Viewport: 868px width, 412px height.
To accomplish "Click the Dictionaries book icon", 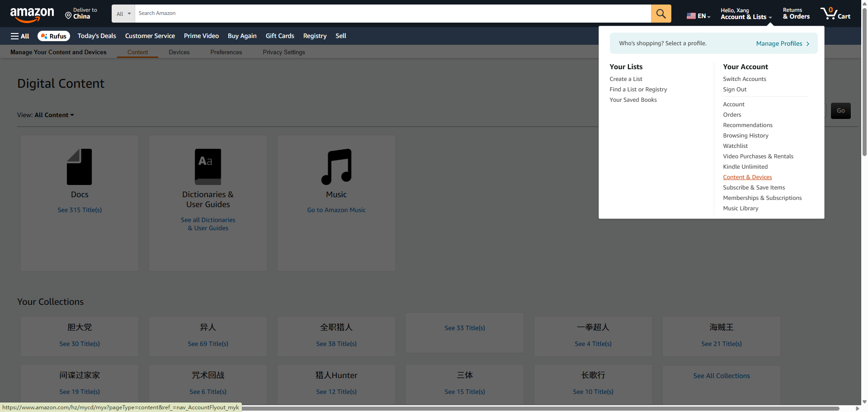I will click(208, 167).
